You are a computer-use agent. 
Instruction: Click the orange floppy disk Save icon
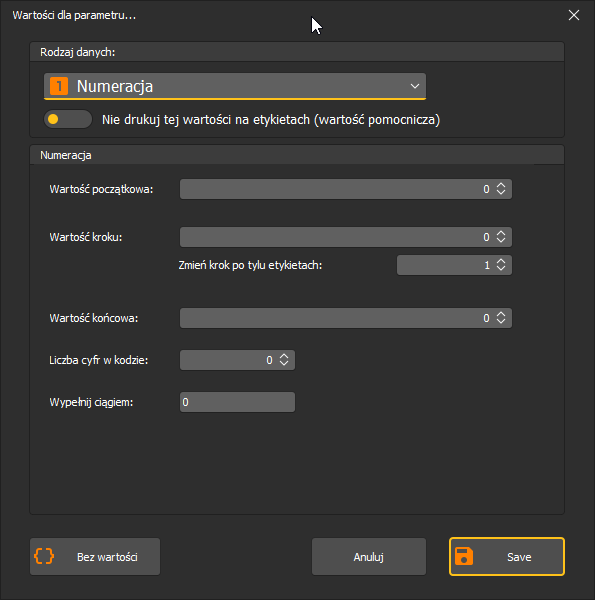pos(464,556)
